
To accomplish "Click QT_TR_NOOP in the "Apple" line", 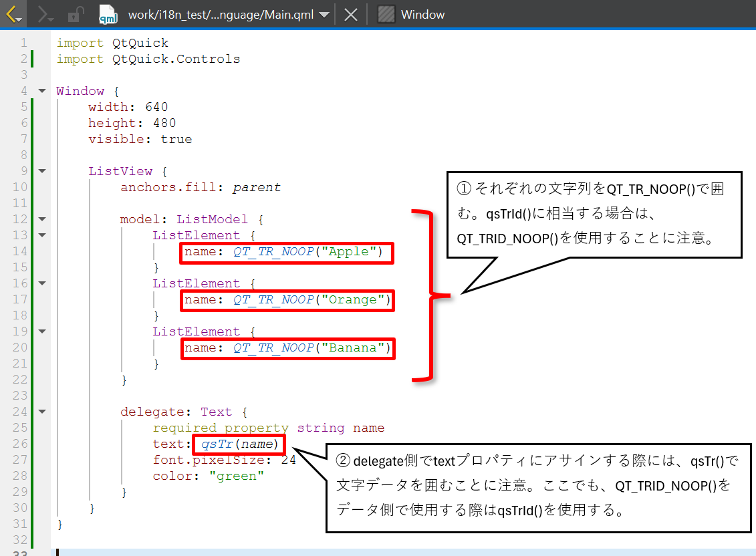I will 273,251.
